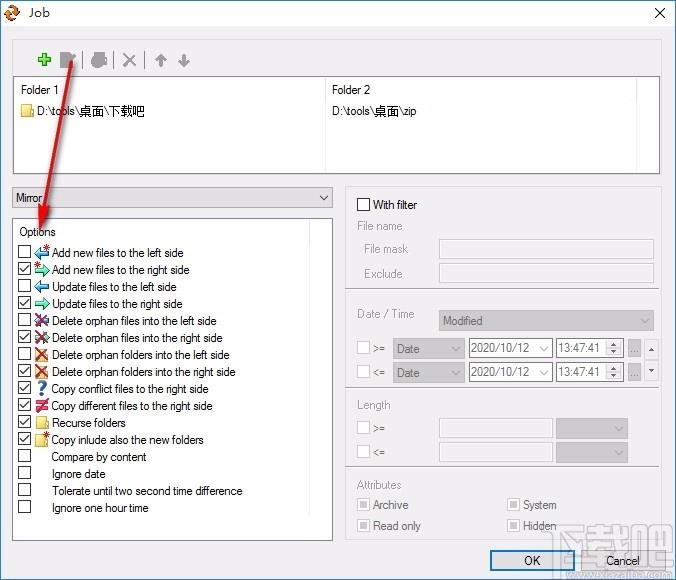Click the ellipsis button on >= date row
The image size is (676, 580).
click(x=635, y=348)
